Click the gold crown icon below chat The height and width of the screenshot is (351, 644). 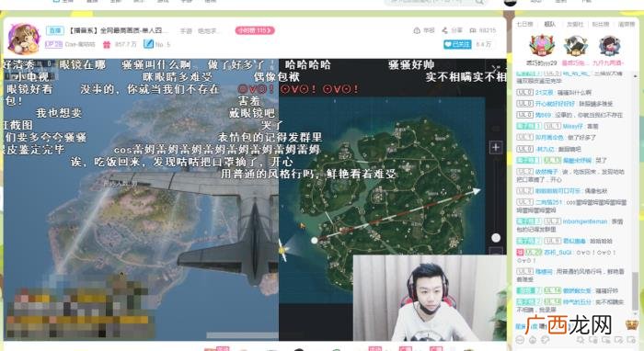coord(632,325)
